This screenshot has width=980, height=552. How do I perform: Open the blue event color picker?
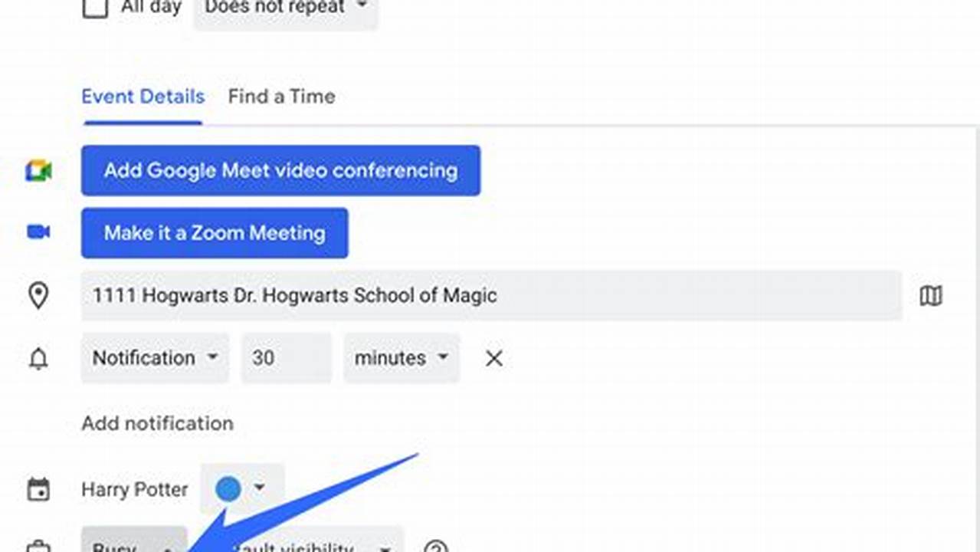point(241,488)
